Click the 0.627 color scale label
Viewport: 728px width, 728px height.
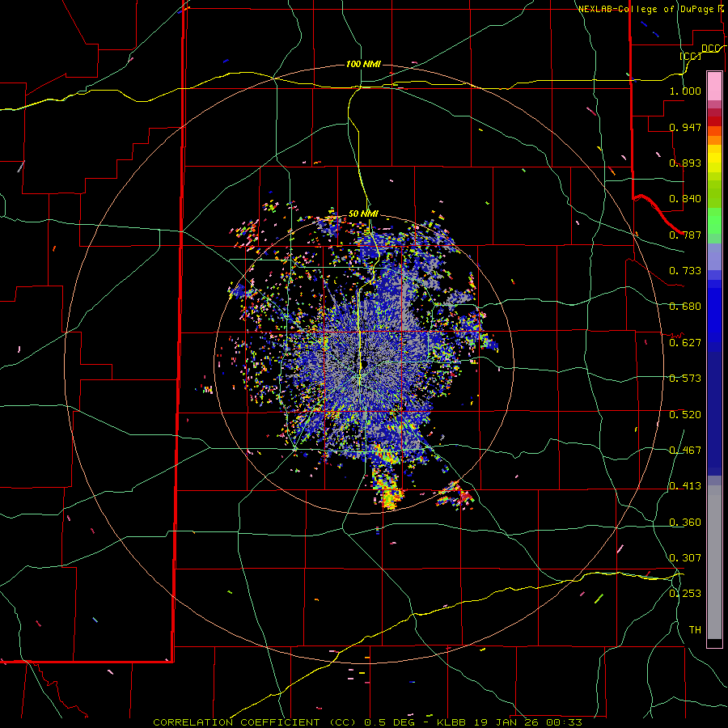[x=685, y=343]
